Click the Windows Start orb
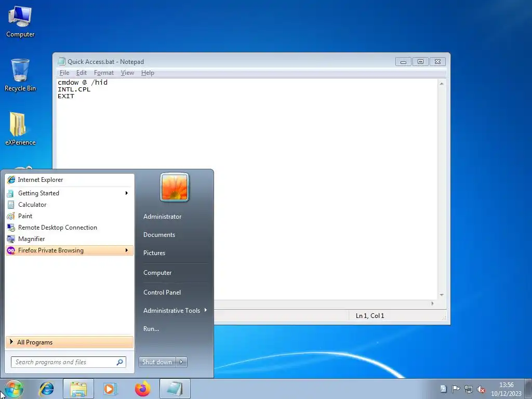The height and width of the screenshot is (399, 532). (14, 389)
